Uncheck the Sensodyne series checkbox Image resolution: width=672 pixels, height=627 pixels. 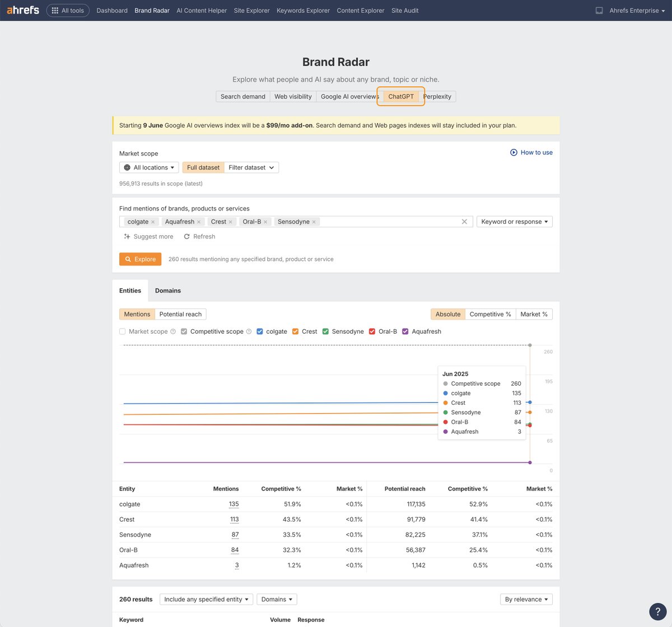click(325, 331)
